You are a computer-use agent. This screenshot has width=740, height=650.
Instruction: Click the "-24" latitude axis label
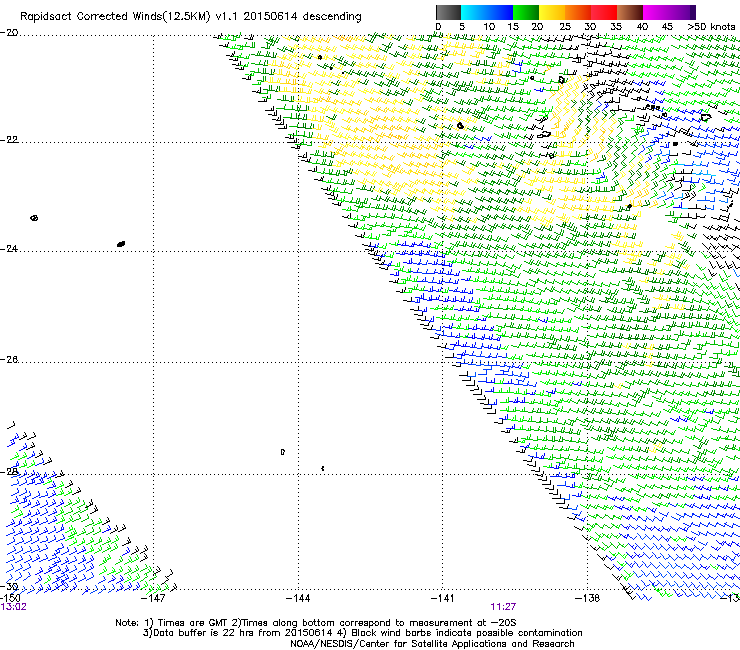pos(9,248)
